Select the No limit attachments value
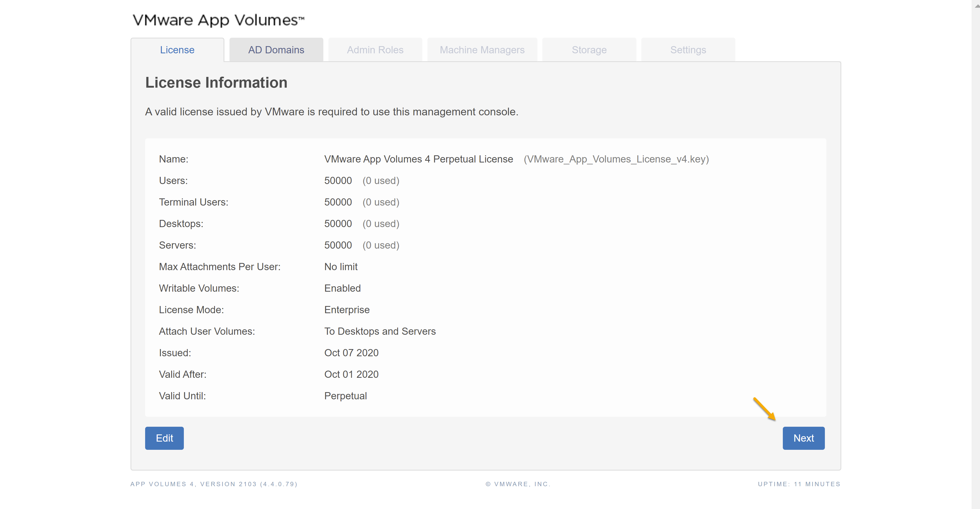 click(x=341, y=267)
